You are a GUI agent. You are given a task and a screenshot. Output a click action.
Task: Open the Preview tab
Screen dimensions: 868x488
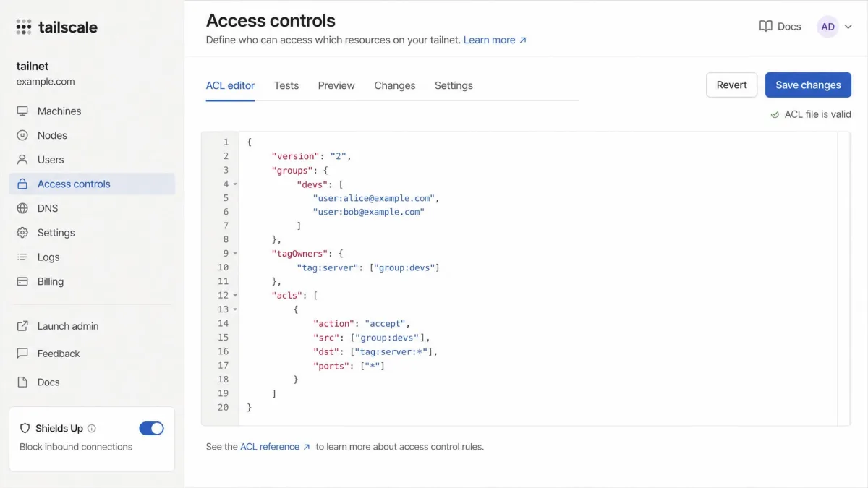336,85
